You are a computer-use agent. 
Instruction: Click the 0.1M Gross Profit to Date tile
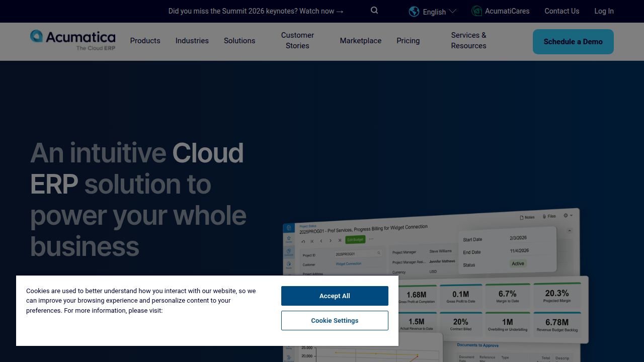pos(460,297)
